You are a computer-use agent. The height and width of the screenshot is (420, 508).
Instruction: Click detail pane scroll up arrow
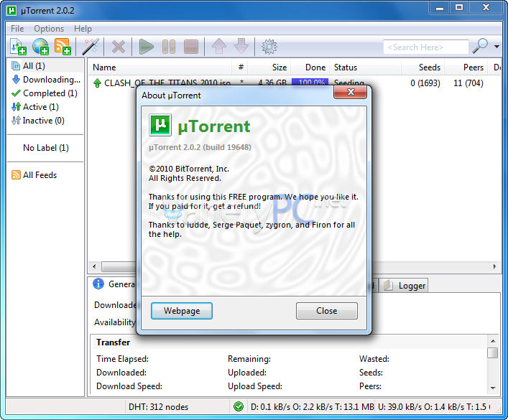coord(493,341)
